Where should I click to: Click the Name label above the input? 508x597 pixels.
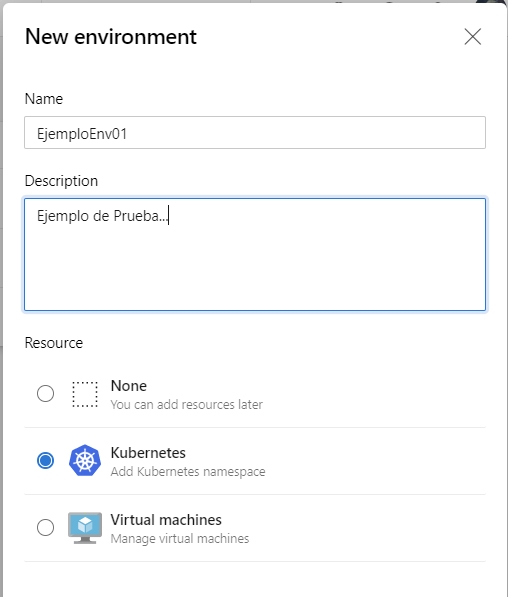click(x=44, y=99)
